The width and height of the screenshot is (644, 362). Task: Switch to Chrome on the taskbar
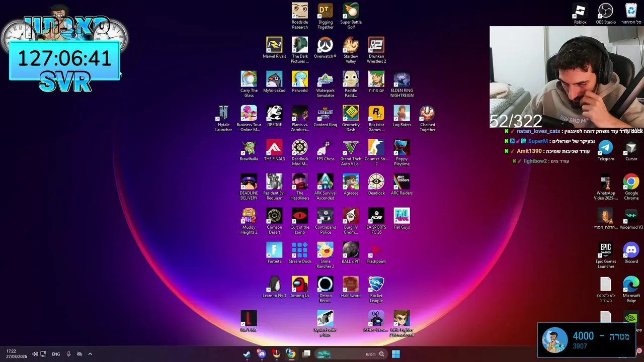(x=291, y=354)
